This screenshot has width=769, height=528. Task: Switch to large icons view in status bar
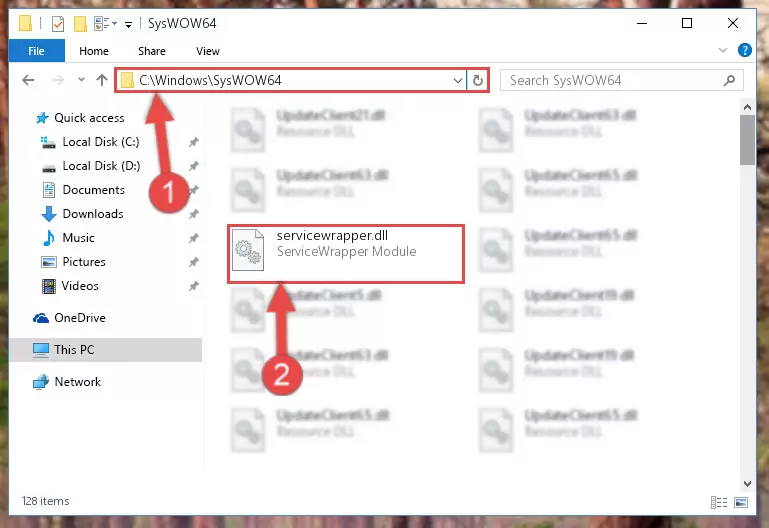(x=741, y=502)
